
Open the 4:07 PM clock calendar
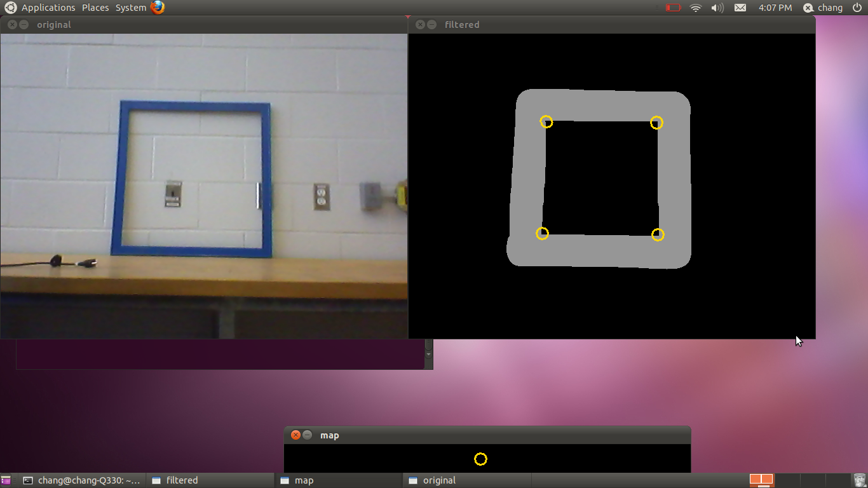(775, 8)
